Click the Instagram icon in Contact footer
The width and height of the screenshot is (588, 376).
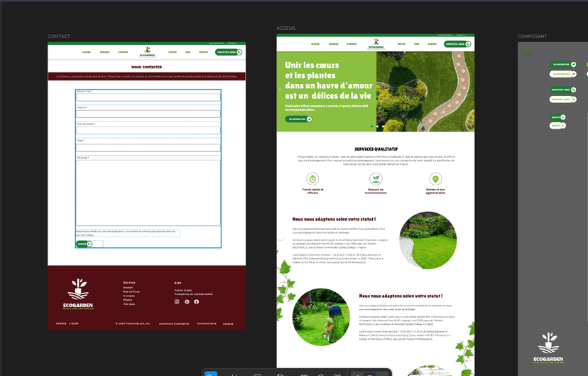click(x=177, y=302)
